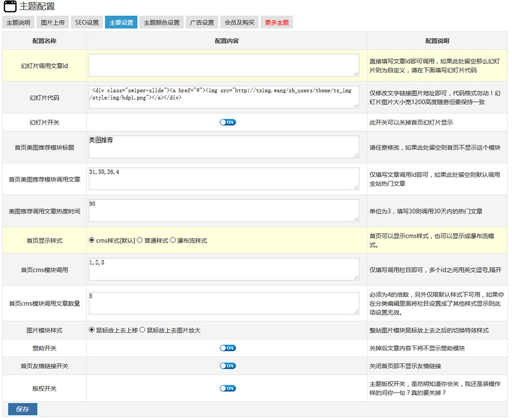
Task: Go to the 主题颜色设置 tab
Action: (x=162, y=23)
